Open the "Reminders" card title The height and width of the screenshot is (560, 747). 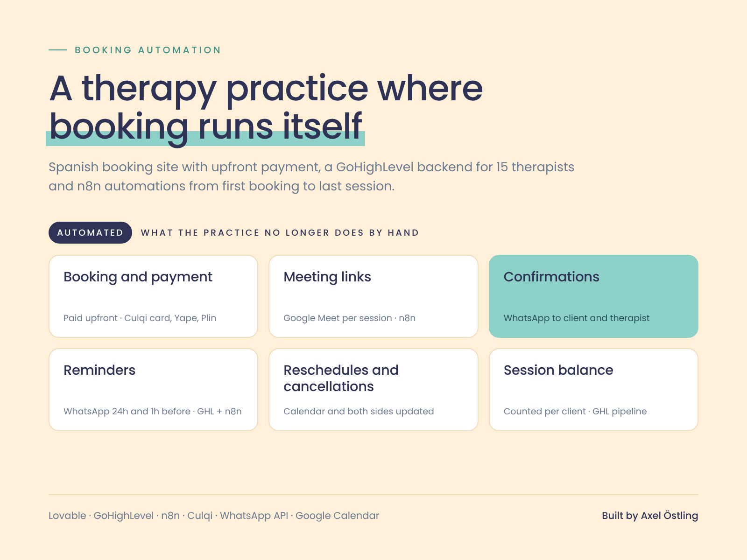[99, 370]
